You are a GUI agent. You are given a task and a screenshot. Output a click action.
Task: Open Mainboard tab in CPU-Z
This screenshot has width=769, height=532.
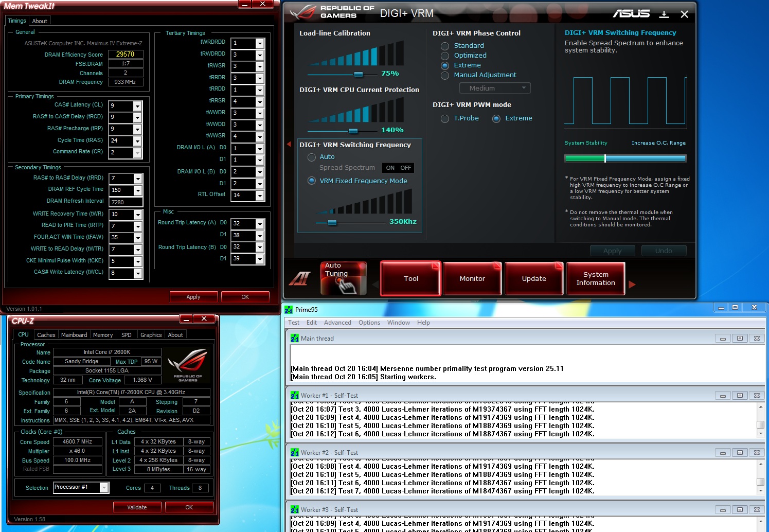tap(74, 335)
